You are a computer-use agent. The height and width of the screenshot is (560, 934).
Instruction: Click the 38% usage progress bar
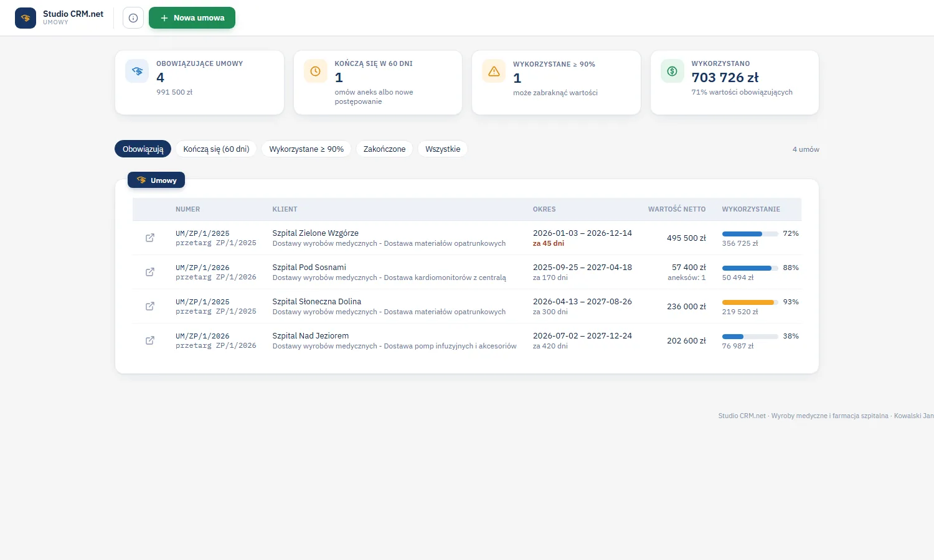click(750, 337)
